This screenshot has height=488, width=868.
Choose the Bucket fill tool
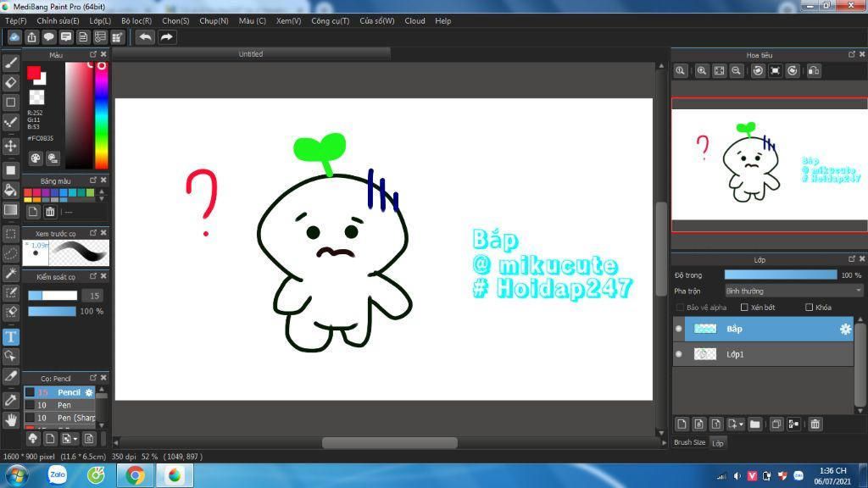(10, 191)
